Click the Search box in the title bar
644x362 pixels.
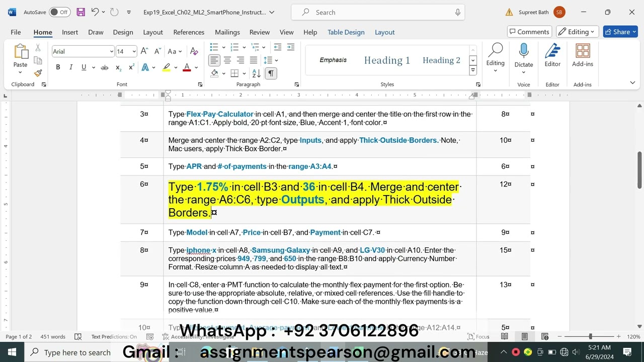tap(378, 12)
